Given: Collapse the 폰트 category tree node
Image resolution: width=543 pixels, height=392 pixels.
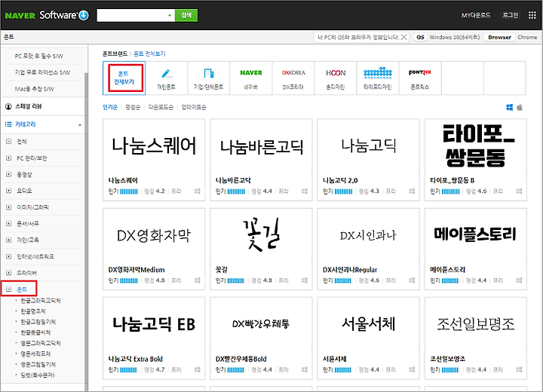Looking at the screenshot, I should (8, 289).
